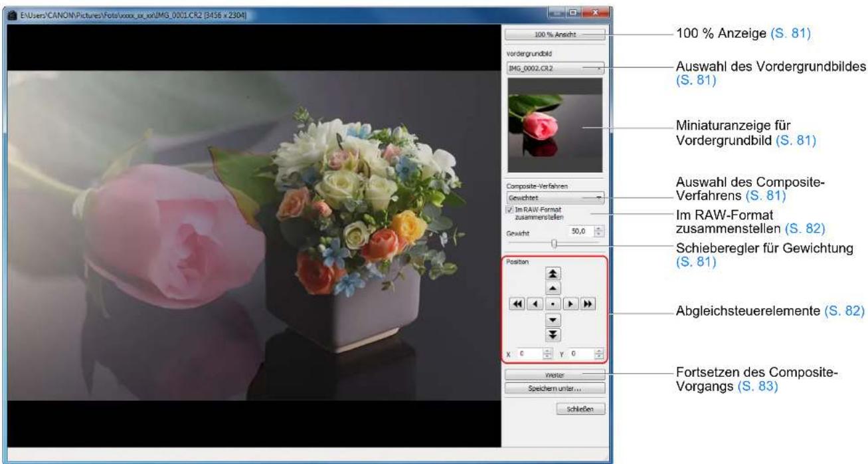Click the camera icon in title bar
Image resolution: width=868 pixels, height=464 pixels.
14,15
